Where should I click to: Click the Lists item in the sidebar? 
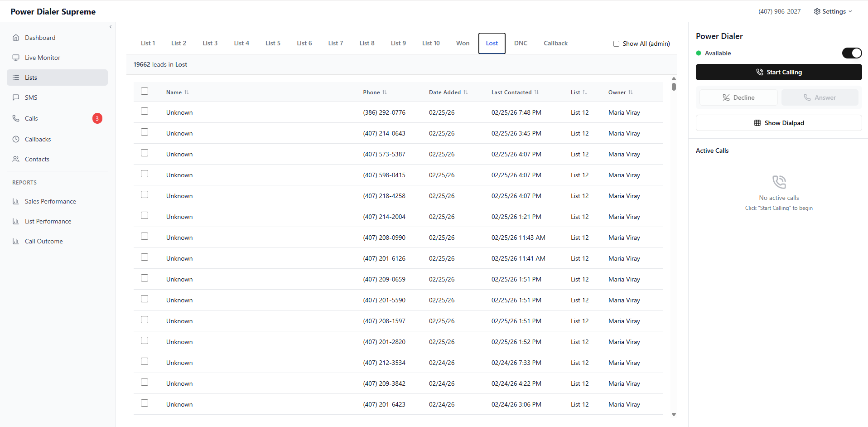(x=57, y=78)
